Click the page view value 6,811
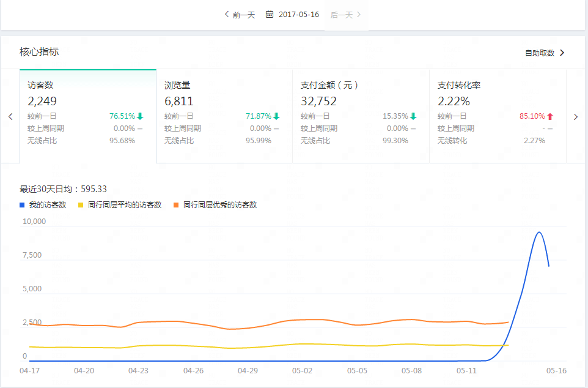 point(179,101)
